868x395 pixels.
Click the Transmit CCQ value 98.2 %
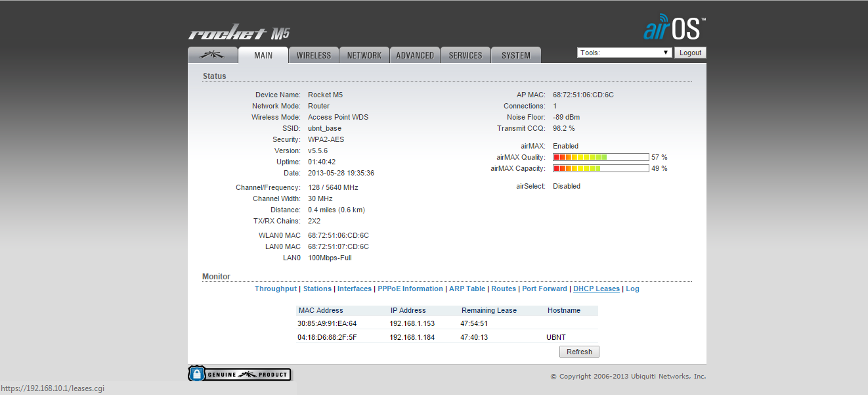563,128
